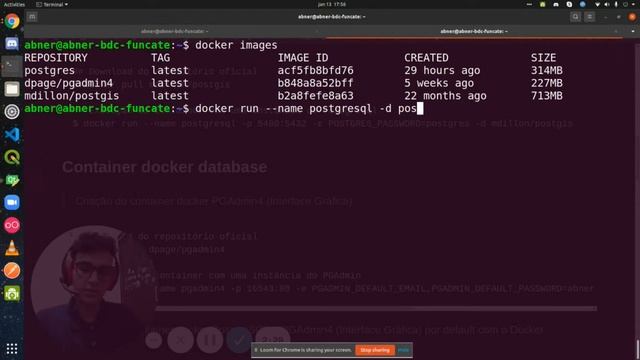Click the postgres repository name

point(49,70)
